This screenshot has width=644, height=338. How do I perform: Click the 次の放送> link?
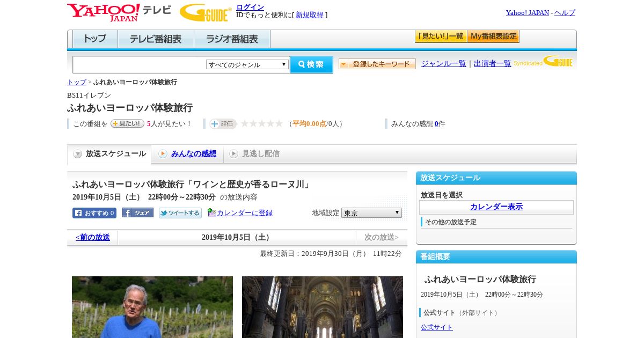382,237
